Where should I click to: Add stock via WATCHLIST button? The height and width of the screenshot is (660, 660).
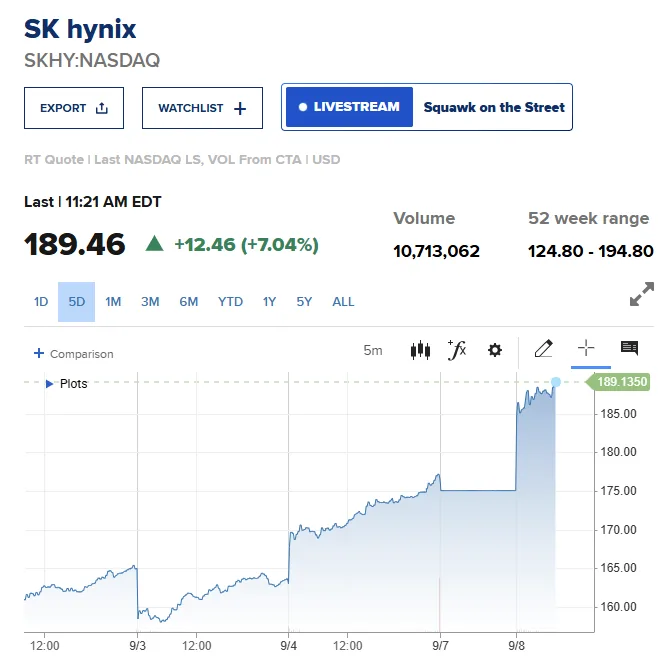pos(202,108)
